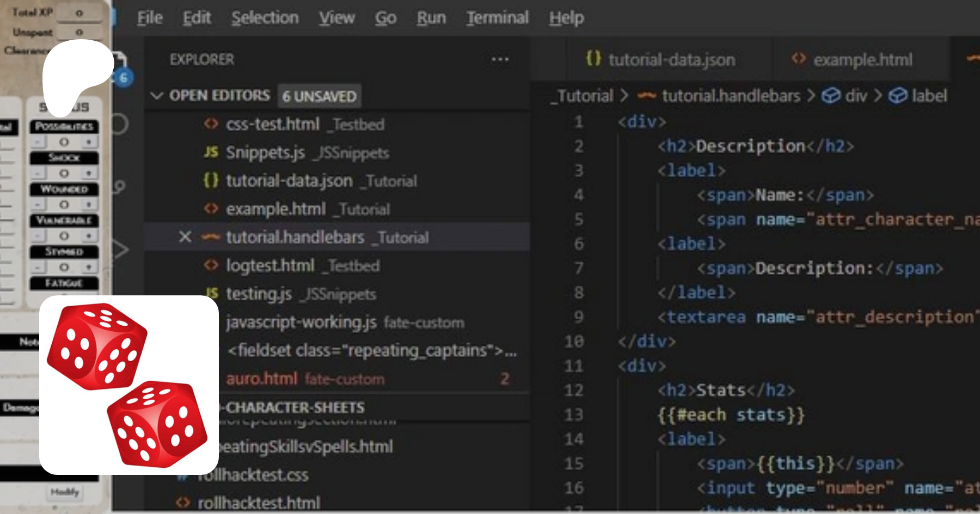980x514 pixels.
Task: Increase Possibilities with the plus button
Action: 88,142
